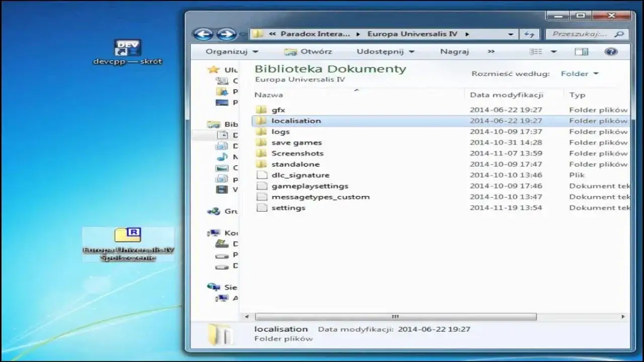Open the Komputer icon in navigation pane
644x362 pixels.
(214, 233)
